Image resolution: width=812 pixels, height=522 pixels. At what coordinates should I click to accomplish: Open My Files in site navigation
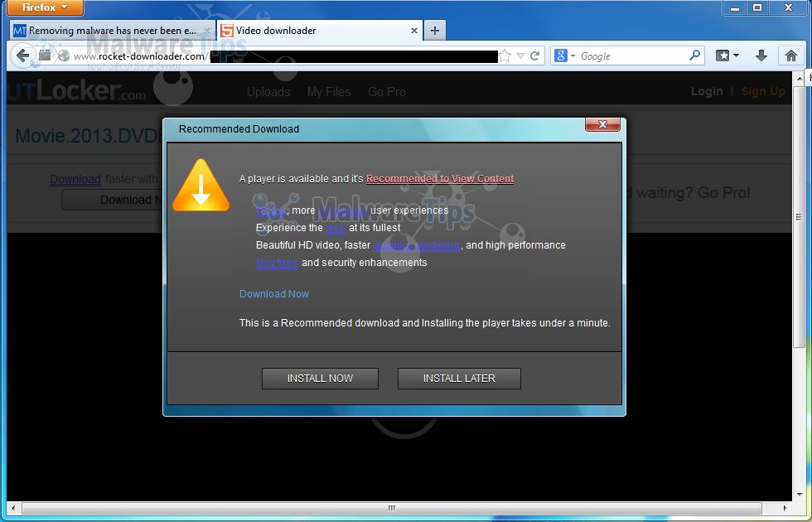[329, 92]
